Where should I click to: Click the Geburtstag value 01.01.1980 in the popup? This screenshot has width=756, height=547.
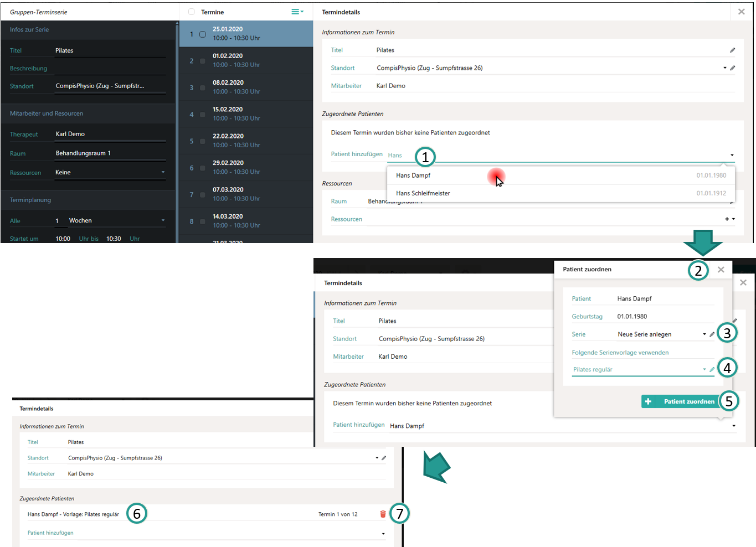[632, 317]
